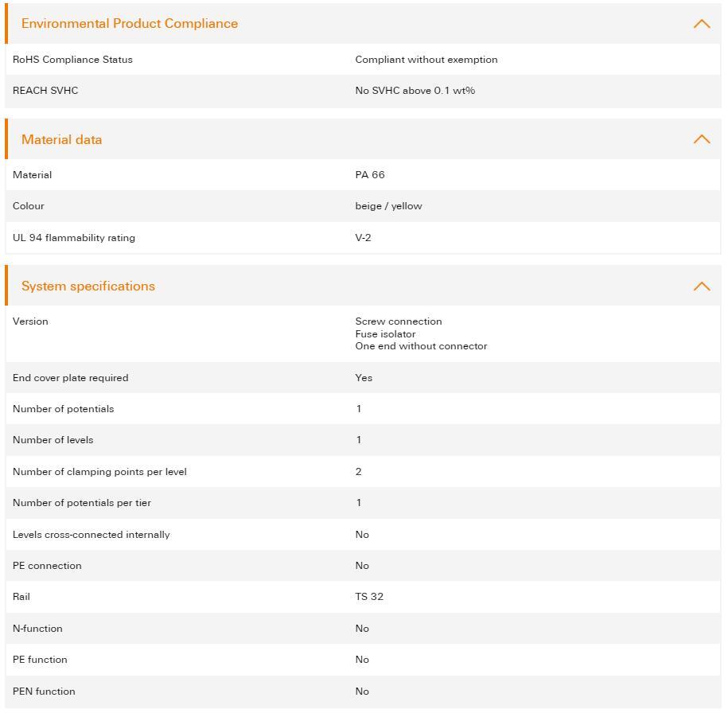Screen dimensions: 728x713
Task: Click the REACH SVHC label
Action: tap(45, 91)
